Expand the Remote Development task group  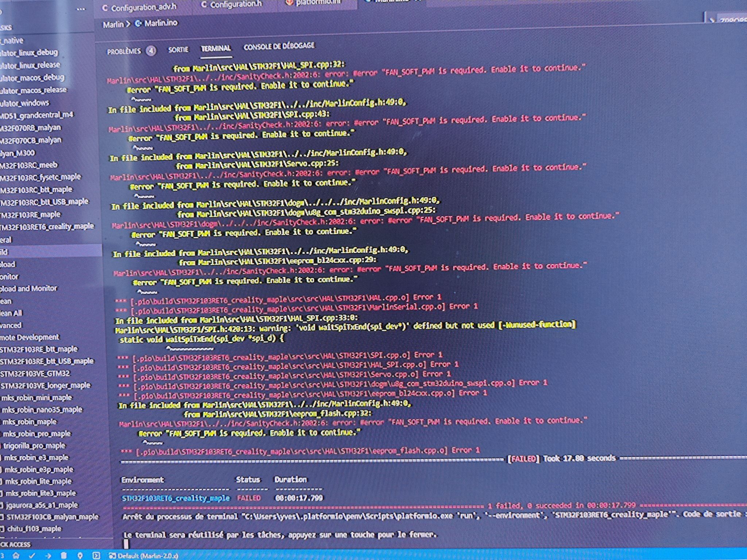point(30,337)
